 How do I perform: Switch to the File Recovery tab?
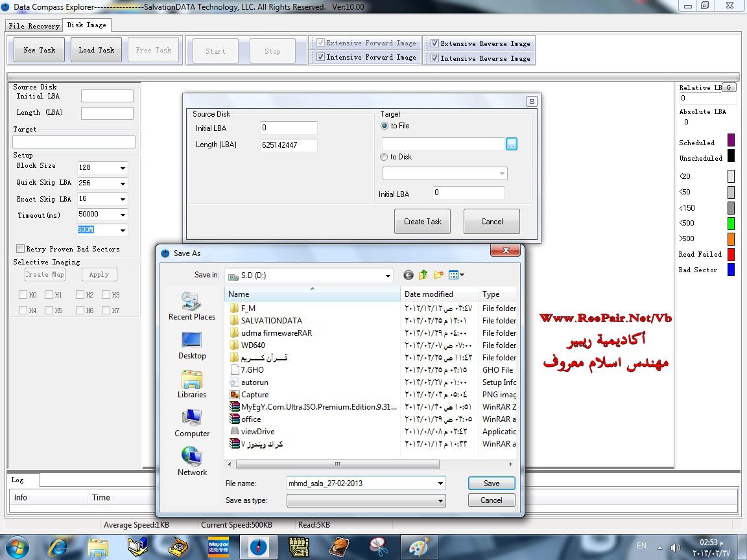point(34,26)
